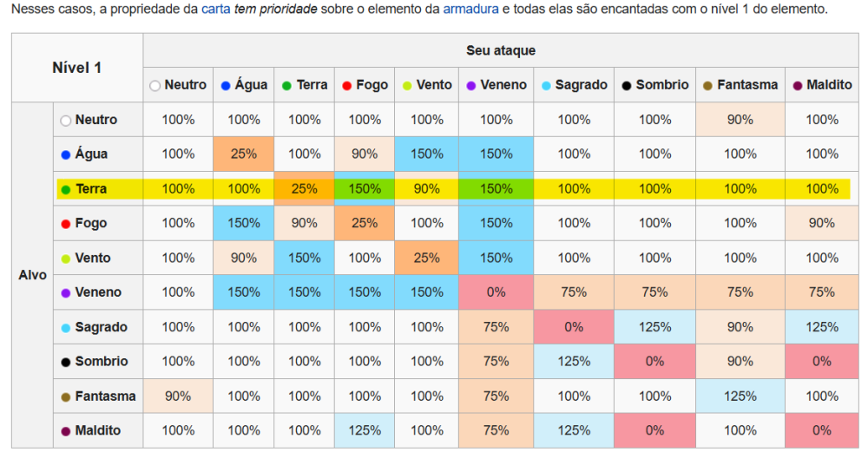Click the red 0% cell for Veneno versus Veneno

coord(496,292)
